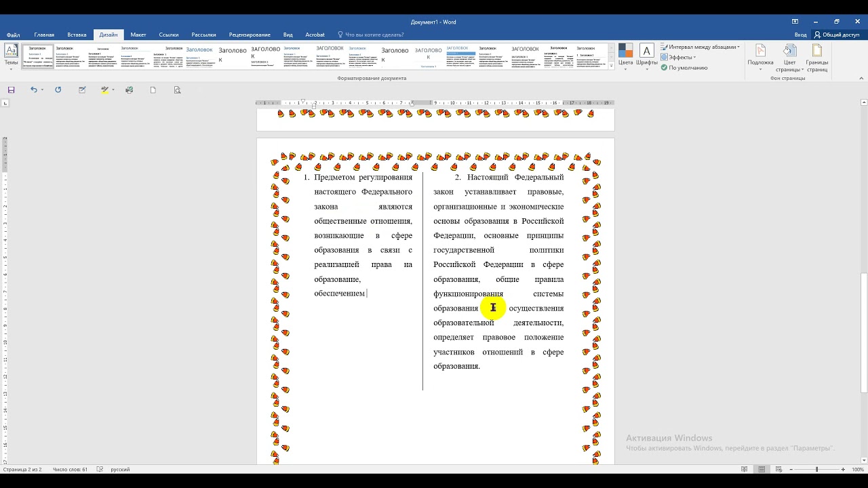868x488 pixels.
Task: Click the Share (Общий доступ) button
Action: 837,35
